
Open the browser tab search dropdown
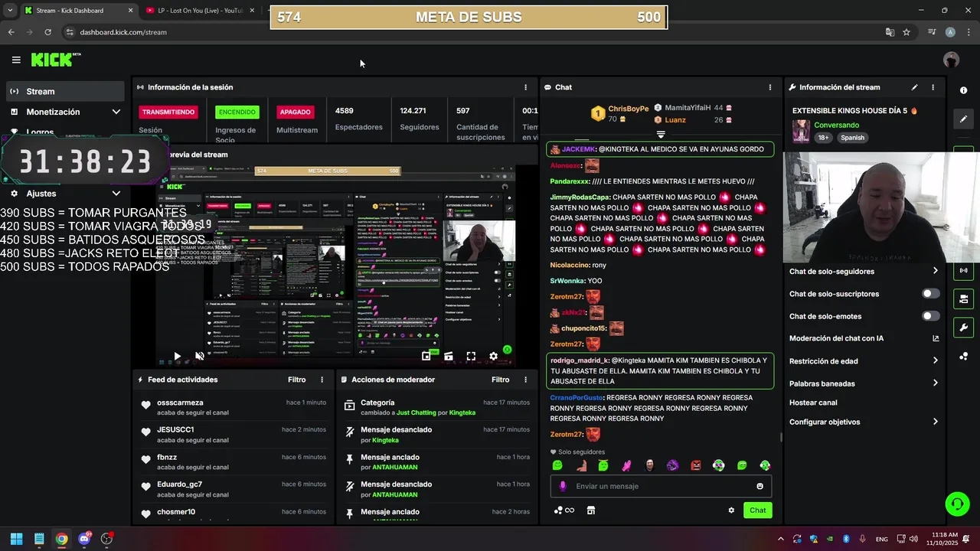tap(10, 11)
